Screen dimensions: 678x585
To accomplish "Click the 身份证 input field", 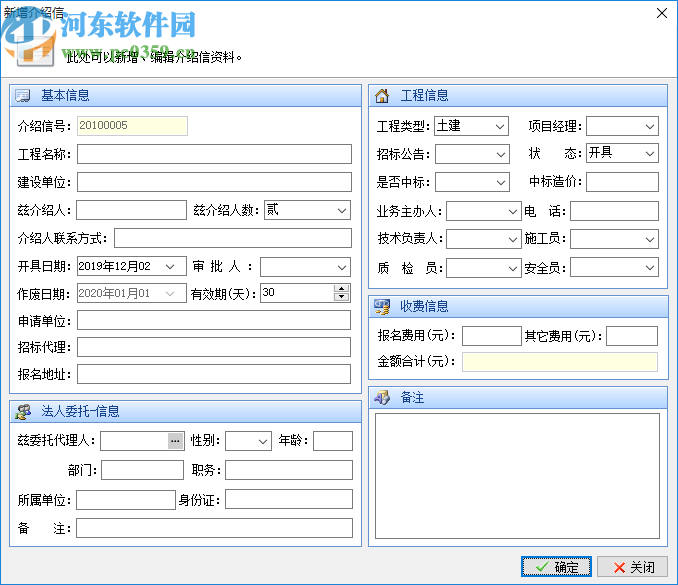I will (289, 499).
